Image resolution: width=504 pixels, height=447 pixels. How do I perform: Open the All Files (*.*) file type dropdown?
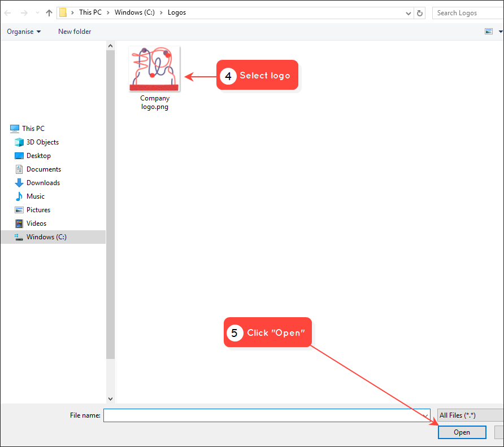coord(471,415)
